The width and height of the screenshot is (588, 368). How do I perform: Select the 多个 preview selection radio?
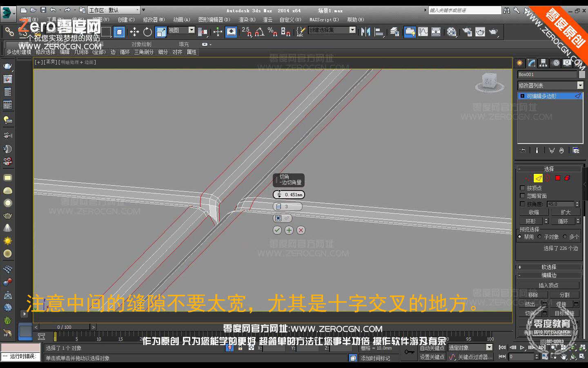coord(565,237)
